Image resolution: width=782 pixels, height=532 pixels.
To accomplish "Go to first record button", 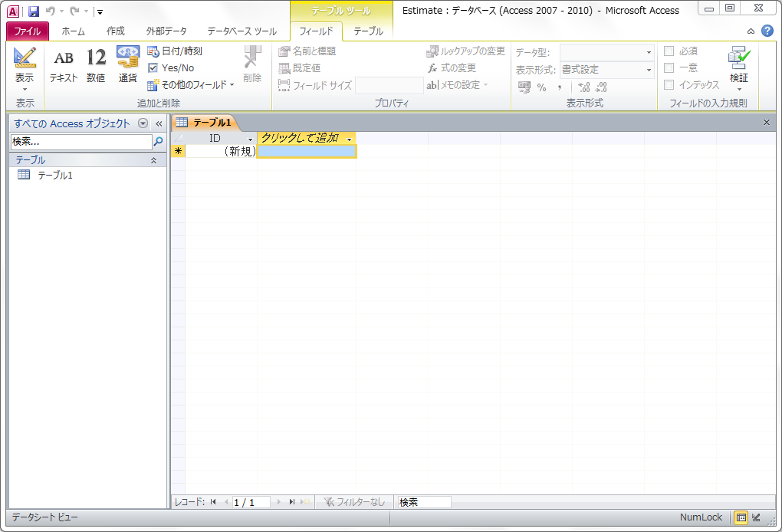I will (213, 502).
